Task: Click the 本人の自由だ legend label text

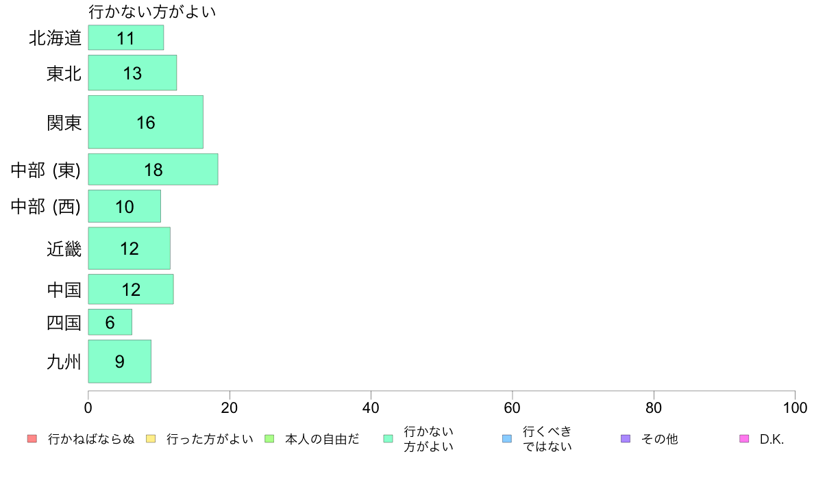Action: (x=322, y=439)
